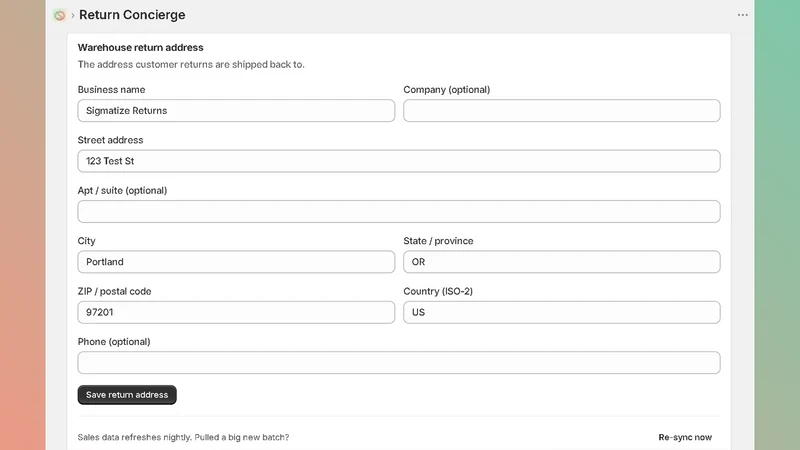Click the text 'The address customer returns are shipped back to.'
800x450 pixels.
[x=191, y=64]
